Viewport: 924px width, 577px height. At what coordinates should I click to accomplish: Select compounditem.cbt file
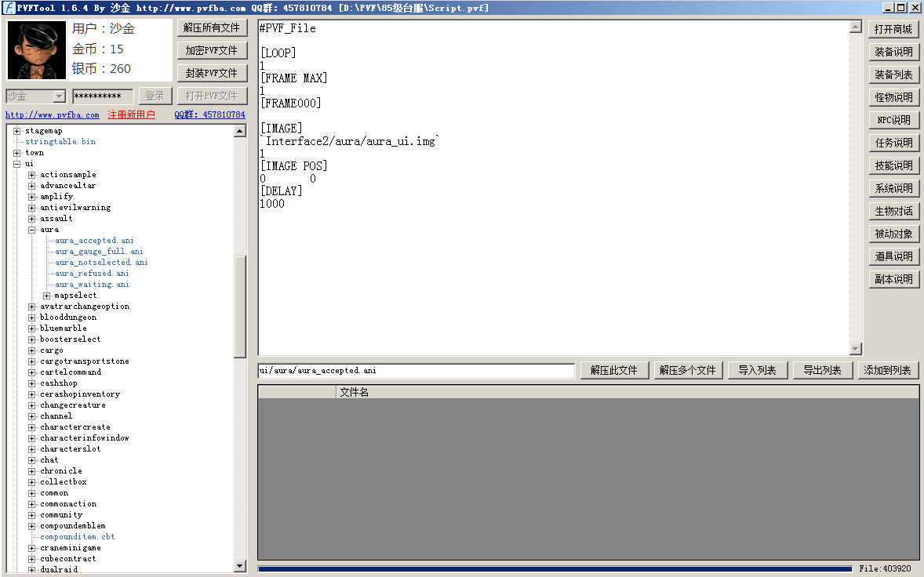pyautogui.click(x=77, y=537)
